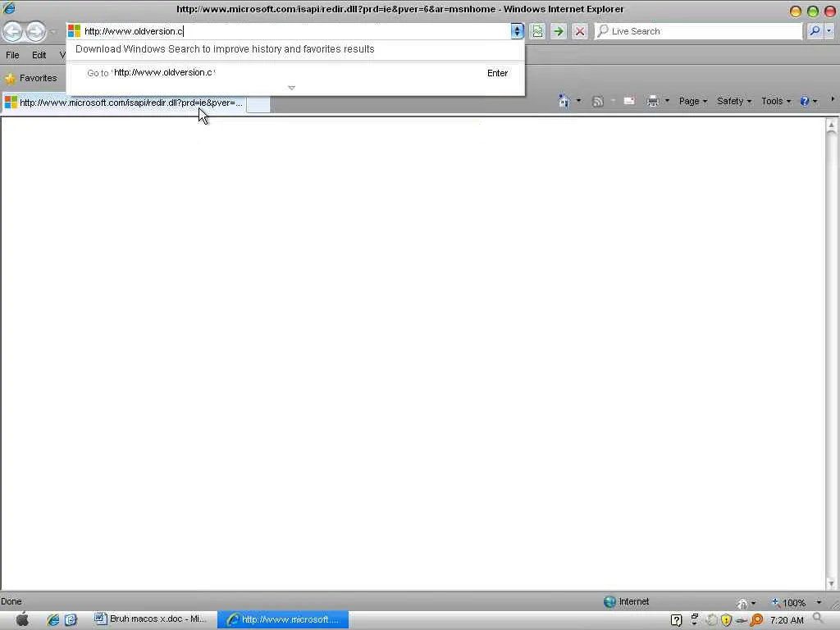
Task: Expand the Home button dropdown arrow
Action: point(578,101)
